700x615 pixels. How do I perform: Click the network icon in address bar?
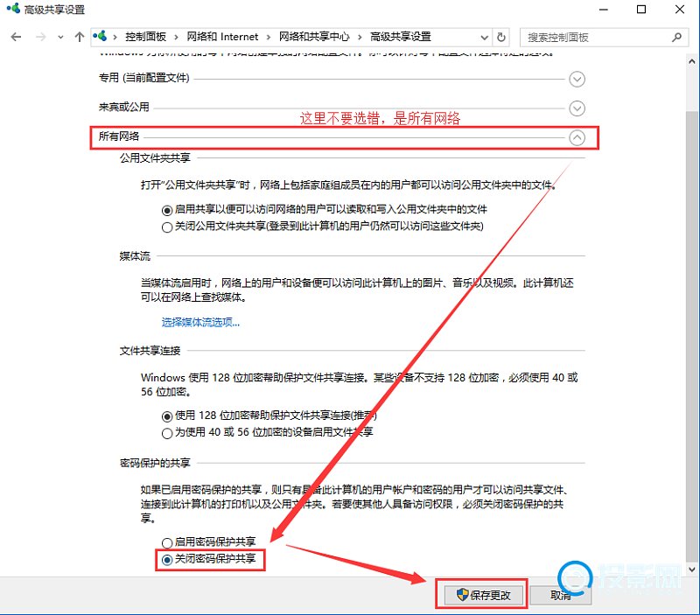click(x=100, y=36)
